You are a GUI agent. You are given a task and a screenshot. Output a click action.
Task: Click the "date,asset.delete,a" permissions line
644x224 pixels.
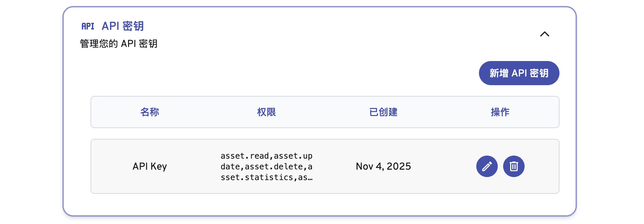click(x=266, y=167)
